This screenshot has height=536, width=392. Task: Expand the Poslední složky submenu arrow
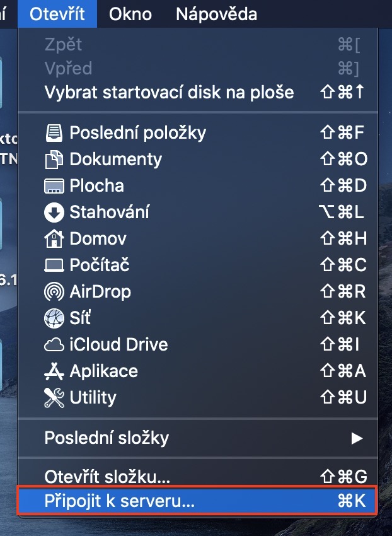tap(357, 438)
